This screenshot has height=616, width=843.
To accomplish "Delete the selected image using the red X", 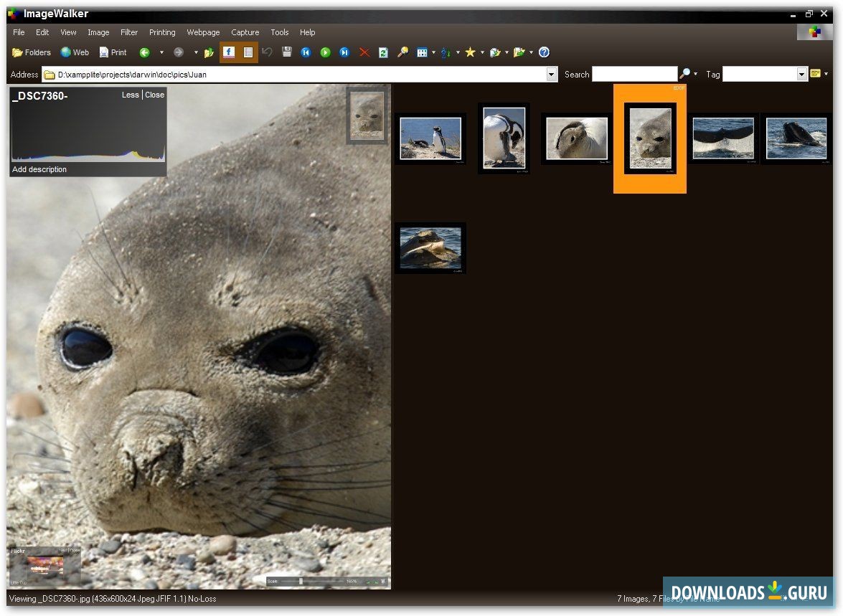I will (x=364, y=52).
